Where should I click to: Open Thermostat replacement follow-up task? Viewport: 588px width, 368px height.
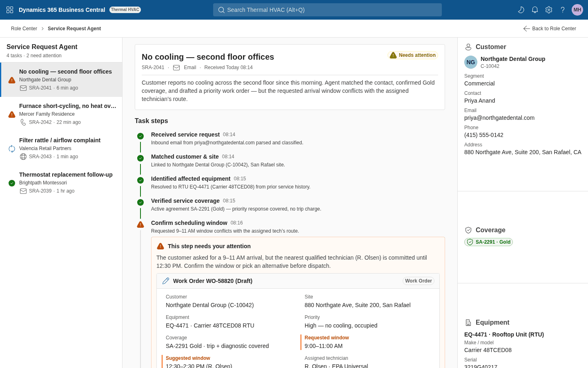pyautogui.click(x=61, y=183)
